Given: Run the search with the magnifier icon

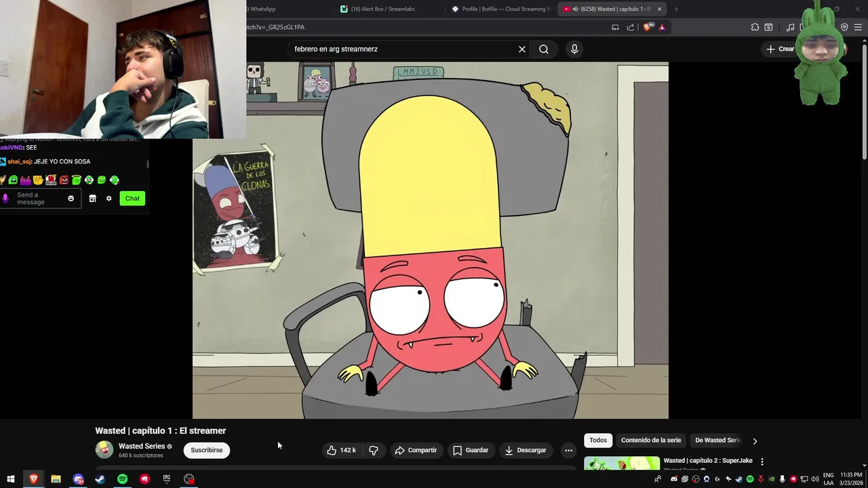Looking at the screenshot, I should (544, 49).
